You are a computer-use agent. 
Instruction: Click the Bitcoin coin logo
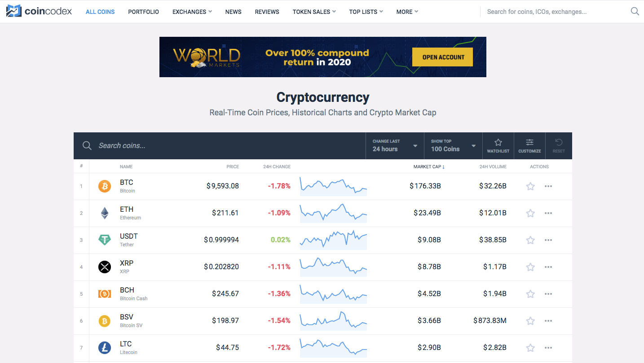(105, 186)
